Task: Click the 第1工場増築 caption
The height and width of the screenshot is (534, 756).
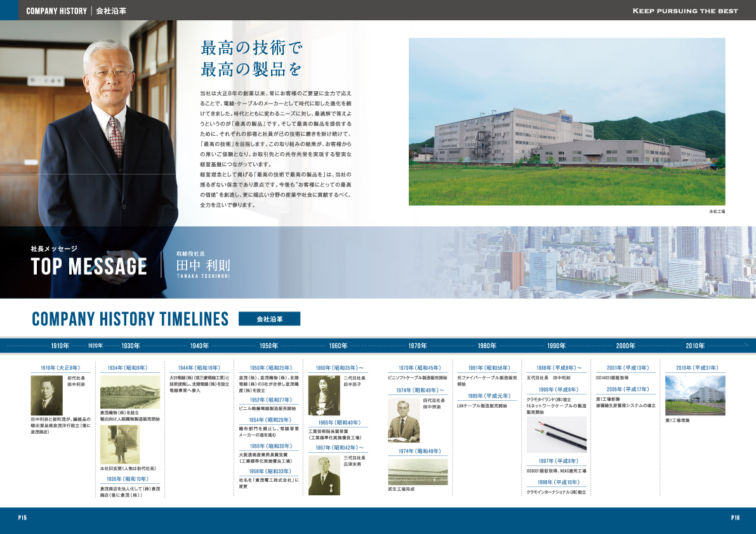Action: pyautogui.click(x=678, y=420)
